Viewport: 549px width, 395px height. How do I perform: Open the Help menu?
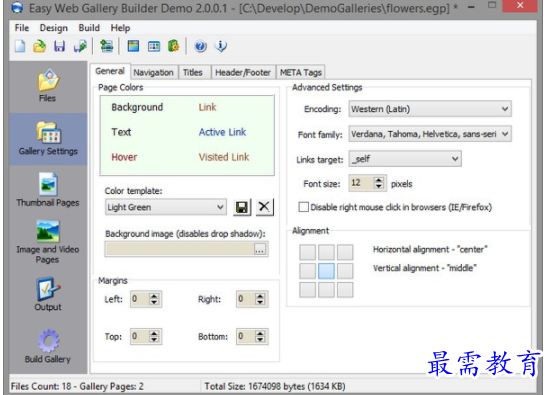(x=120, y=28)
